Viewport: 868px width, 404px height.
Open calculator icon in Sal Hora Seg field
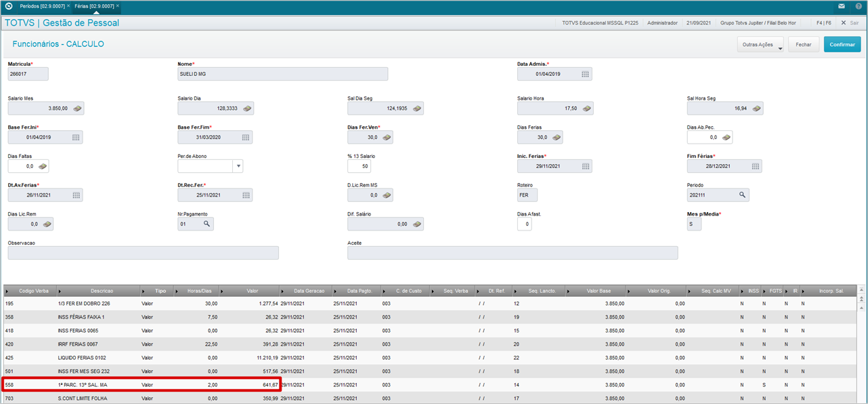coord(756,108)
